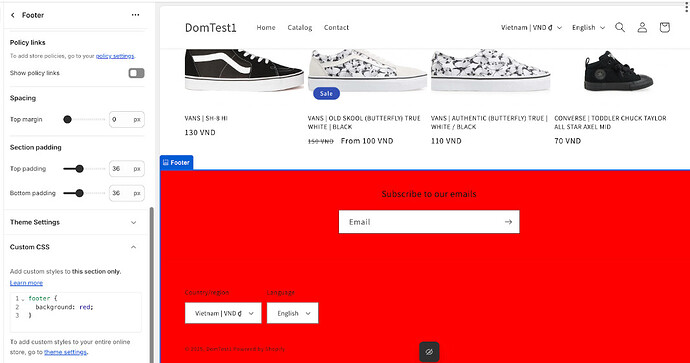Submit email with the arrow icon
Image resolution: width=690 pixels, height=363 pixels.
point(508,222)
